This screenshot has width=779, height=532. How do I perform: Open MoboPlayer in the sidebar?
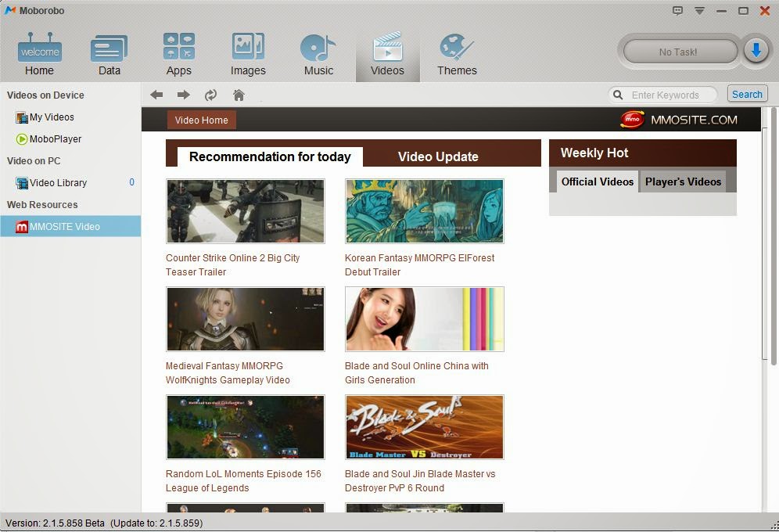48,139
